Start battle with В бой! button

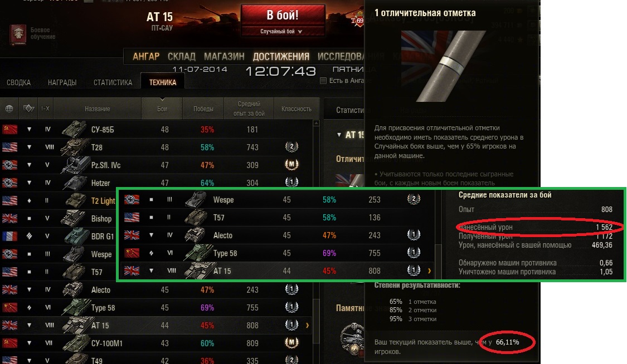[x=283, y=16]
